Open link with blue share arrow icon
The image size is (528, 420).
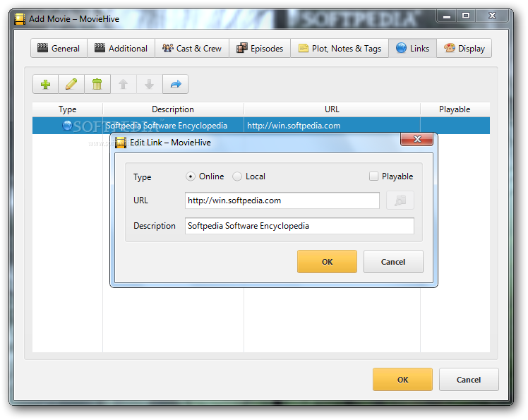click(x=176, y=84)
